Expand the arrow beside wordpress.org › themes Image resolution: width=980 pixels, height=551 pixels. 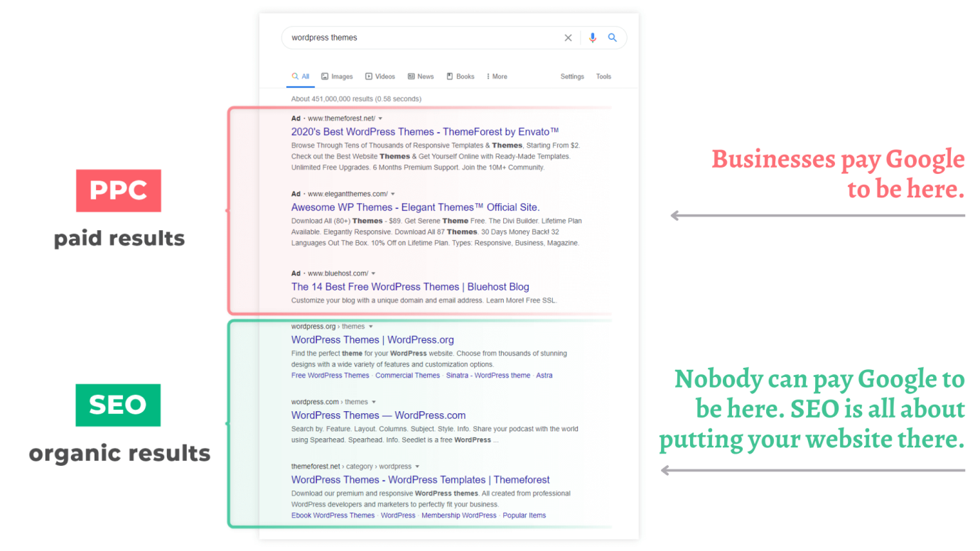370,327
